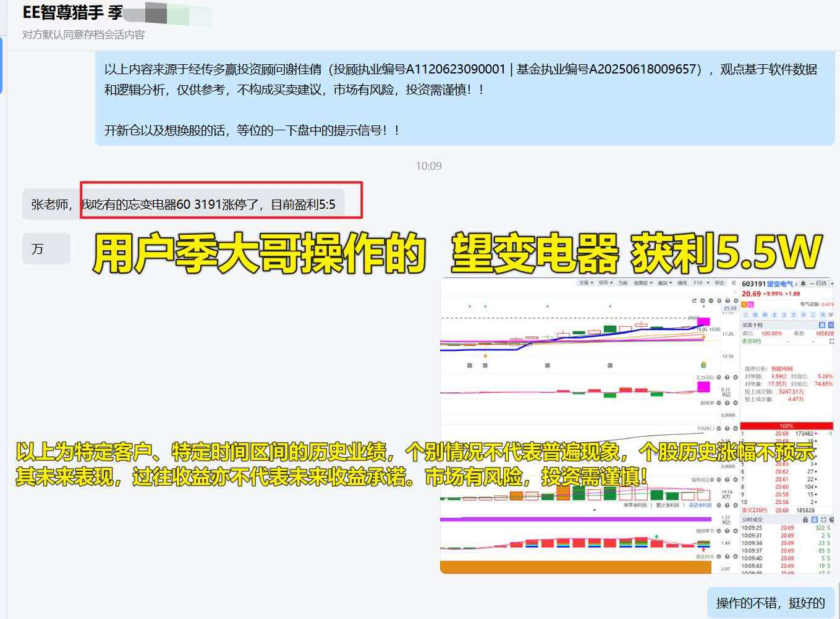Toggle first blue icon in 买卖十档 header
This screenshot has width=840, height=619.
point(821,324)
